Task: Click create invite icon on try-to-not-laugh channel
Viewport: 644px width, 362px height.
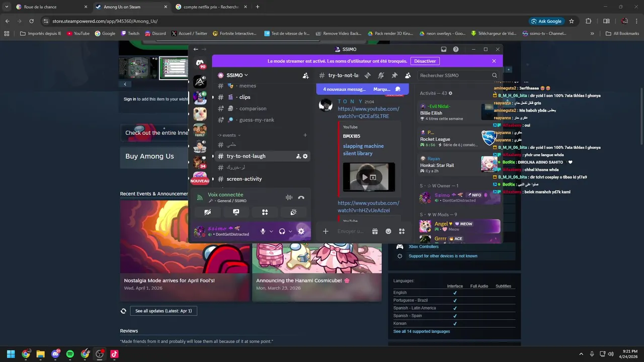Action: click(x=298, y=156)
